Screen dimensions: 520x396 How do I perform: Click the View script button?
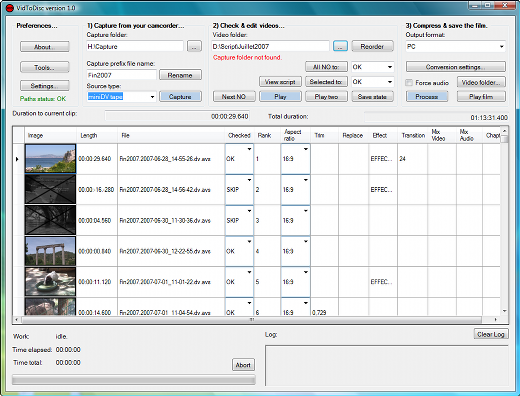280,82
